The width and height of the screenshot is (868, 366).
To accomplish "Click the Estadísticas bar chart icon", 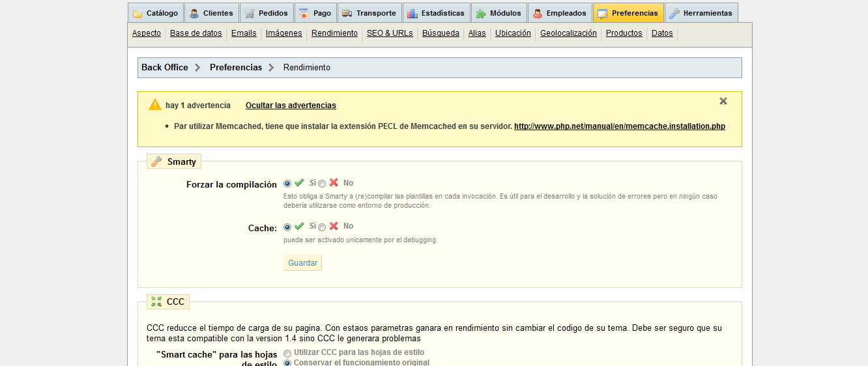I will [412, 13].
